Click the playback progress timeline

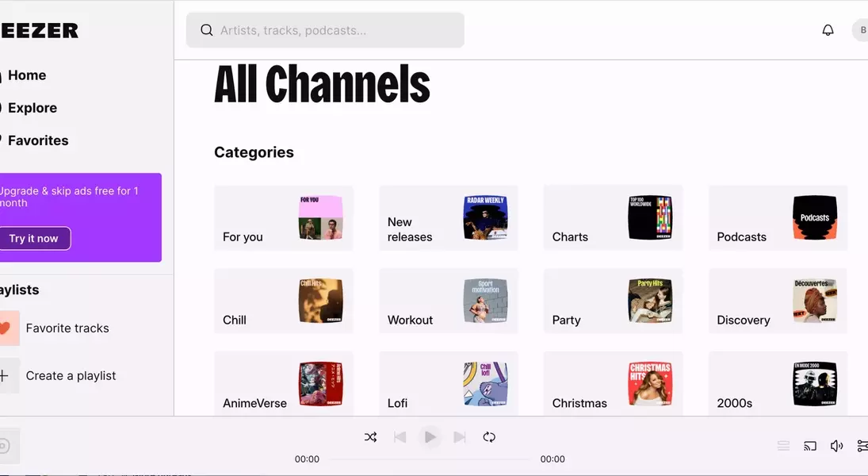pos(430,459)
